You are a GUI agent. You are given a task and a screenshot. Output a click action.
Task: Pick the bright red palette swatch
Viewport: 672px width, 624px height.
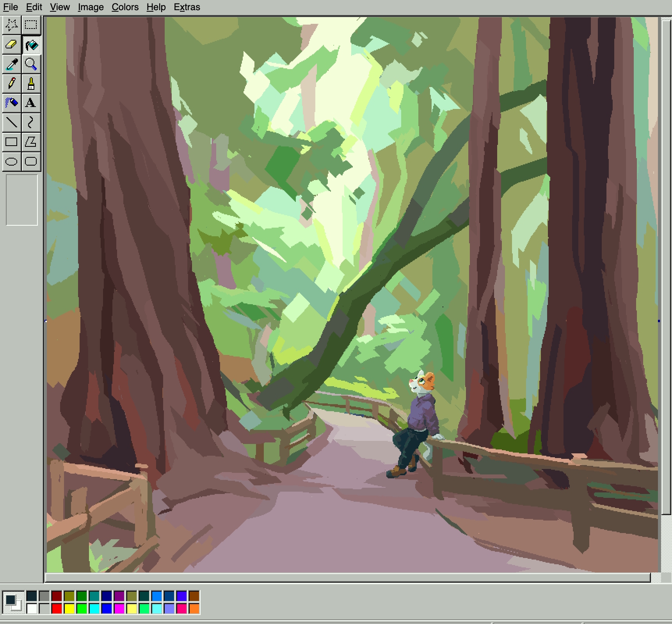(x=57, y=608)
